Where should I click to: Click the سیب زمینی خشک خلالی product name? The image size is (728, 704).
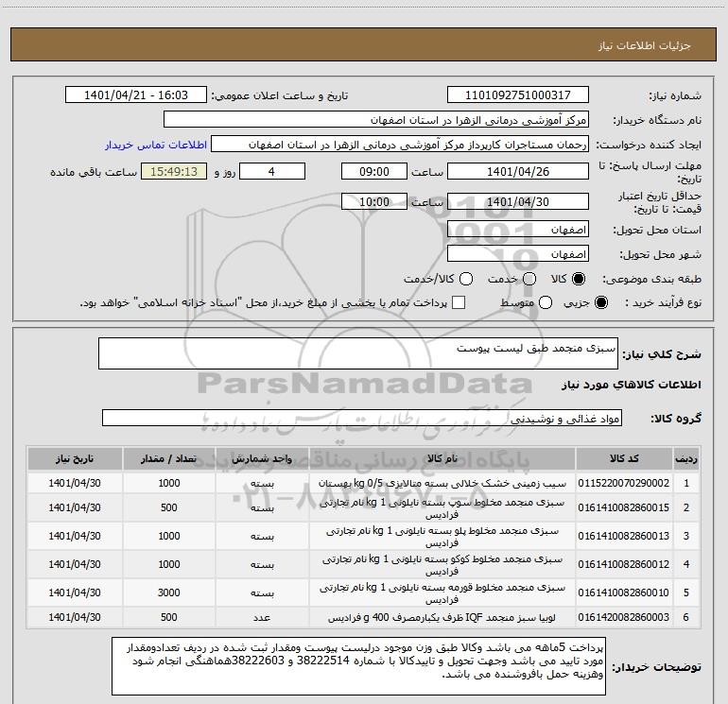tap(442, 483)
